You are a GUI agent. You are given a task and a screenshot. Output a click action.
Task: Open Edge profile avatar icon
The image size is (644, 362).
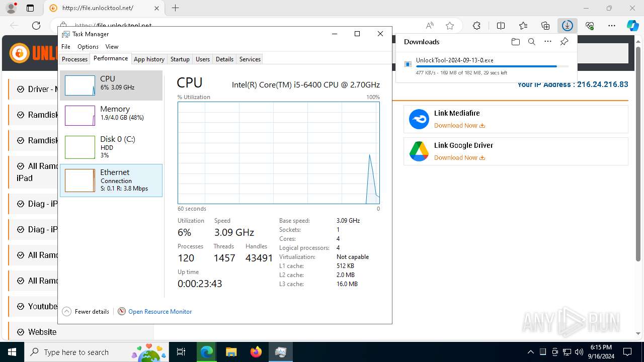11,8
